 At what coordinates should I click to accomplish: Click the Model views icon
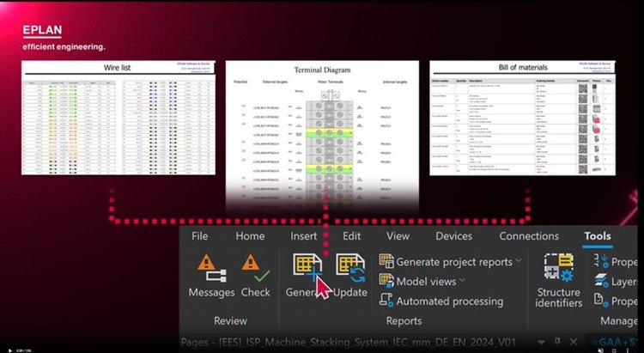pos(386,281)
